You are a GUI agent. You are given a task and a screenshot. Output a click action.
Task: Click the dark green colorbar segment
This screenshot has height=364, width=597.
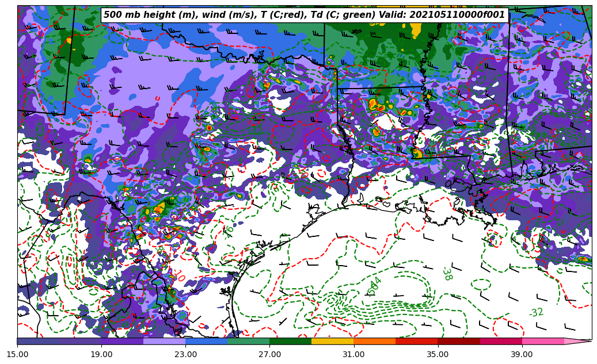290,341
